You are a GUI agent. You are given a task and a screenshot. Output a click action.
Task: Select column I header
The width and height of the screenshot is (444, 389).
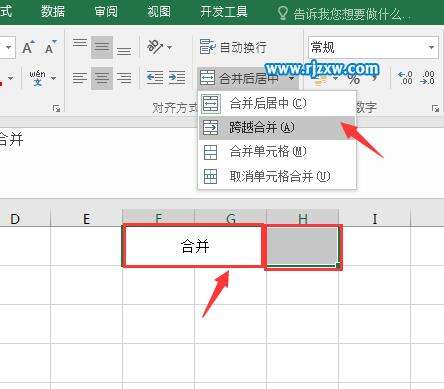(x=375, y=218)
